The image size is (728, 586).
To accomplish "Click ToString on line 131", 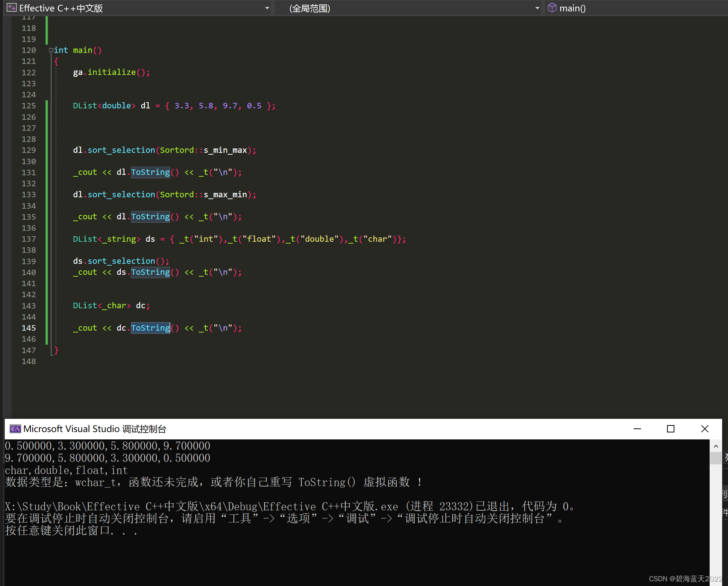I will point(151,172).
